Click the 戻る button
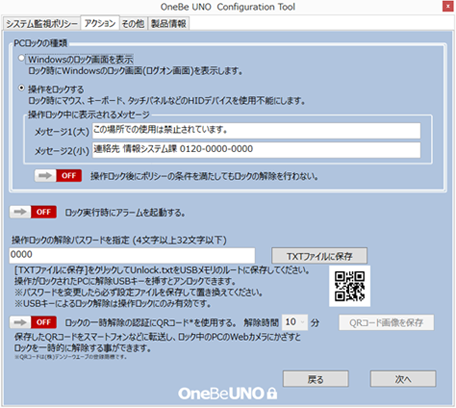This screenshot has height=408, width=456. click(x=316, y=379)
